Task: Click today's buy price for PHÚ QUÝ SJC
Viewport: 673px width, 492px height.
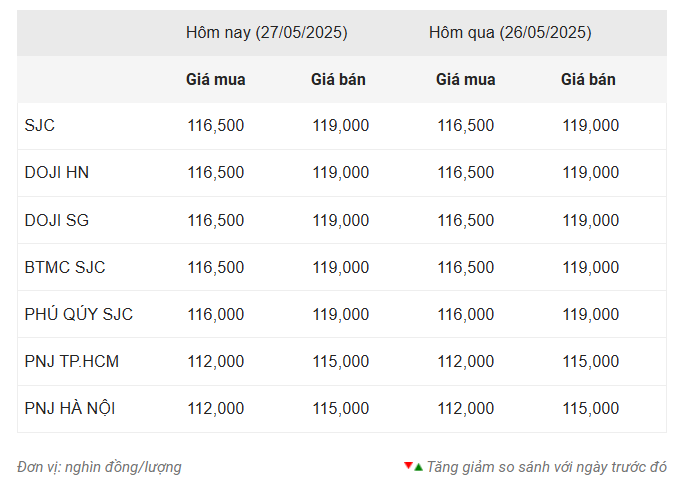Action: pos(215,314)
